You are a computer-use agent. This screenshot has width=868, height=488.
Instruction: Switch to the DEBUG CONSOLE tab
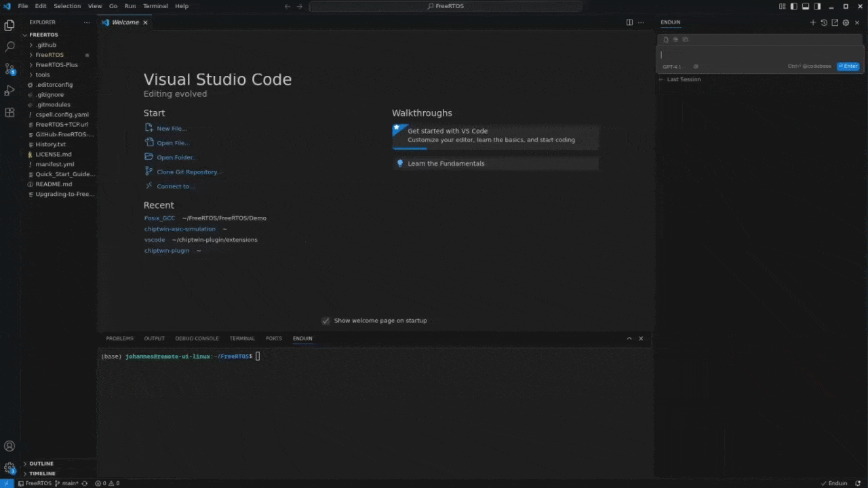coord(197,338)
